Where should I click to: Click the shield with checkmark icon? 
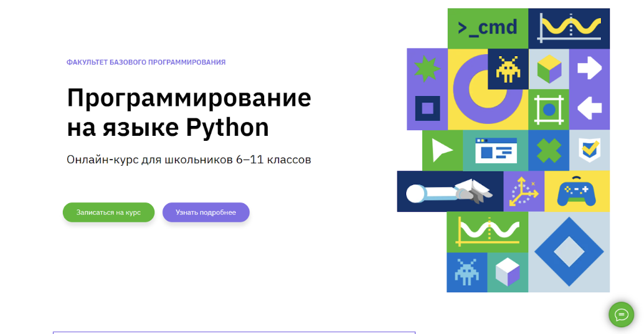click(589, 150)
